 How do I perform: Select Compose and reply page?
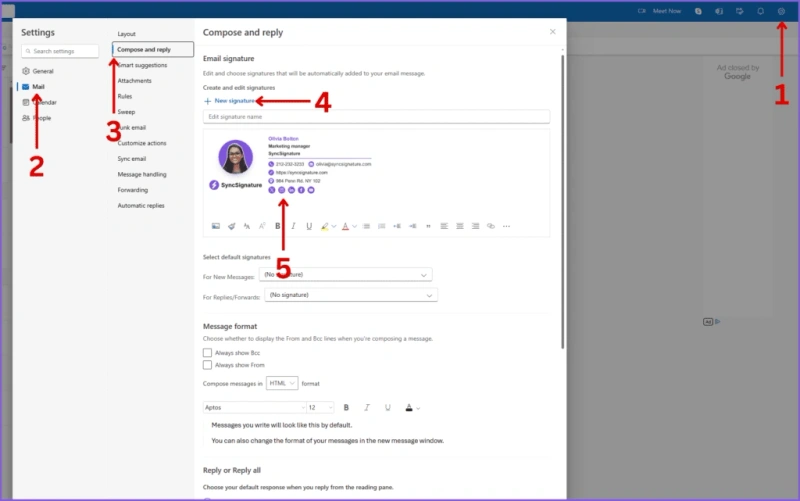coord(153,49)
